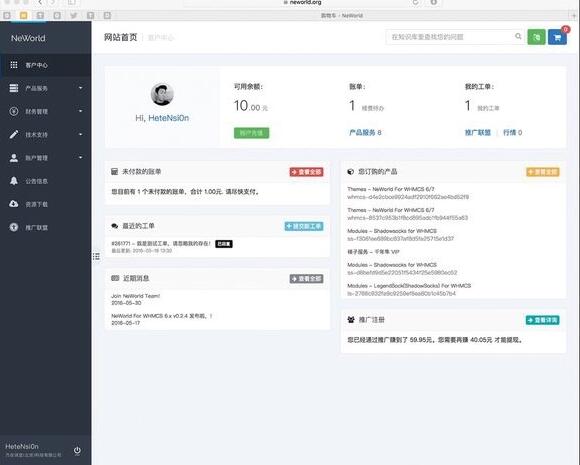580x465 pixels.
Task: Open a new browser tab with plus
Action: (x=574, y=16)
